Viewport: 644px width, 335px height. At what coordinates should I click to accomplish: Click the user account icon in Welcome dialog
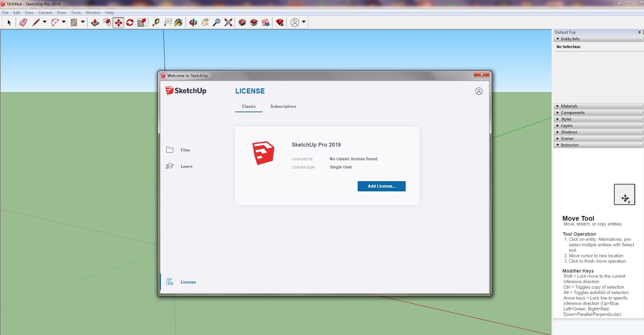pos(479,91)
